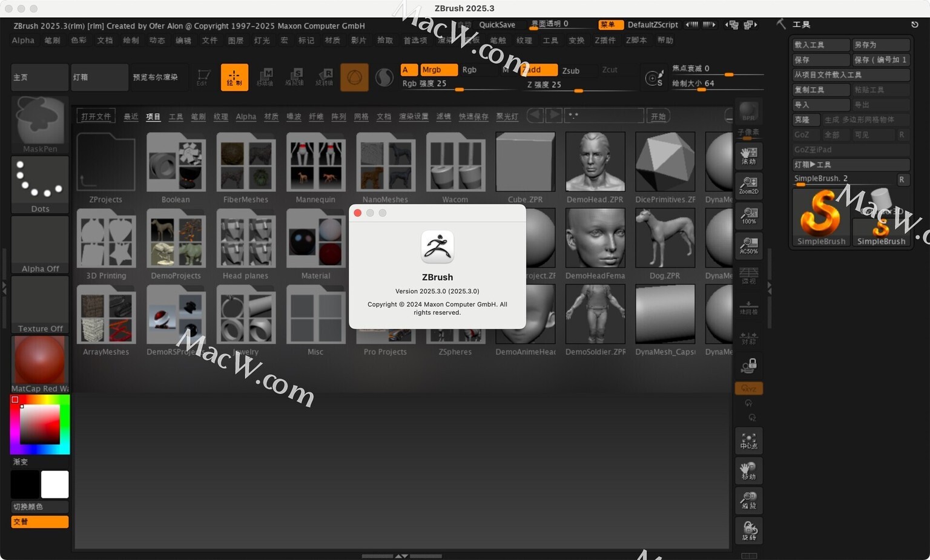Screen dimensions: 930x560
Task: Click the 透视 (Perspective) grid icon
Action: [x=749, y=275]
